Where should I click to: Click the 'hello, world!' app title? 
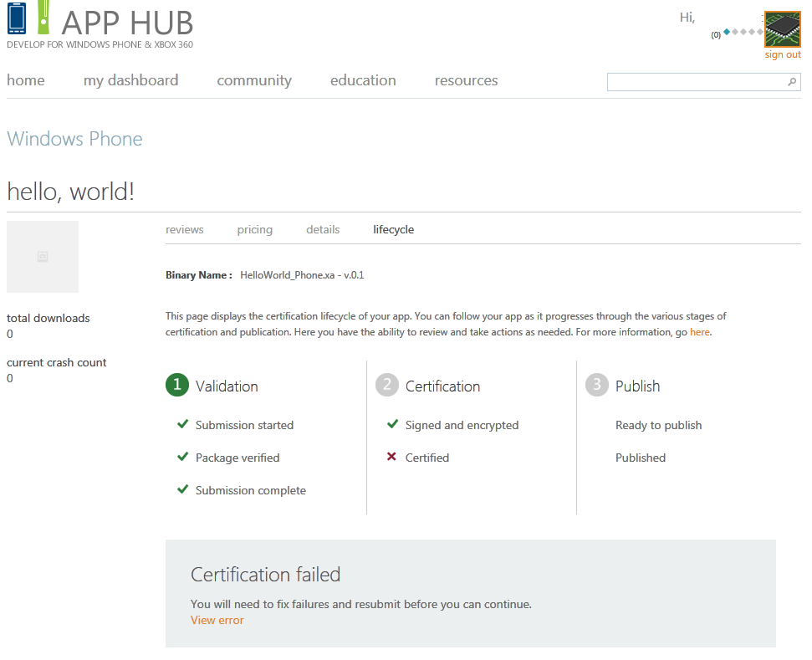[71, 192]
